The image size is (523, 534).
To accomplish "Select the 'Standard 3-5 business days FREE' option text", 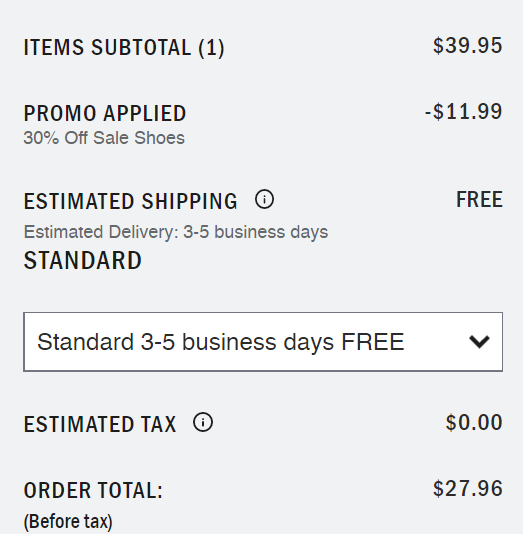I will click(221, 342).
